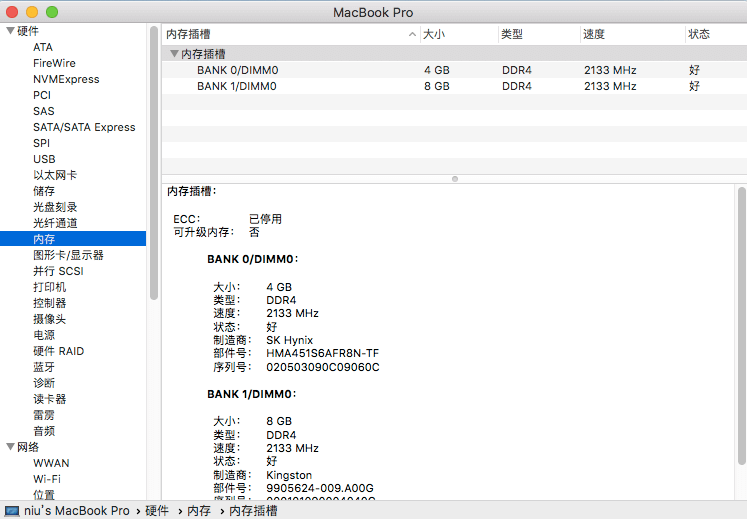Go to 硬件 in the path bar
Screen dimensions: 747x519
[157, 511]
